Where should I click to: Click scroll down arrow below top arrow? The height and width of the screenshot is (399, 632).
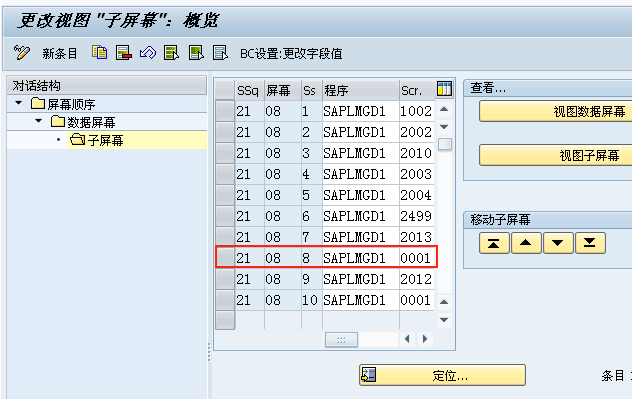coord(444,127)
